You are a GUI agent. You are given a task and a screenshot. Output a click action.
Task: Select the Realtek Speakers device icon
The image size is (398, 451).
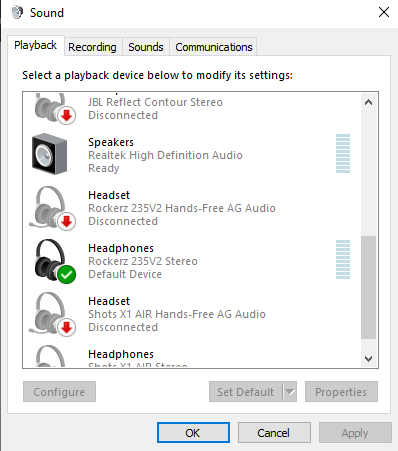coord(49,154)
